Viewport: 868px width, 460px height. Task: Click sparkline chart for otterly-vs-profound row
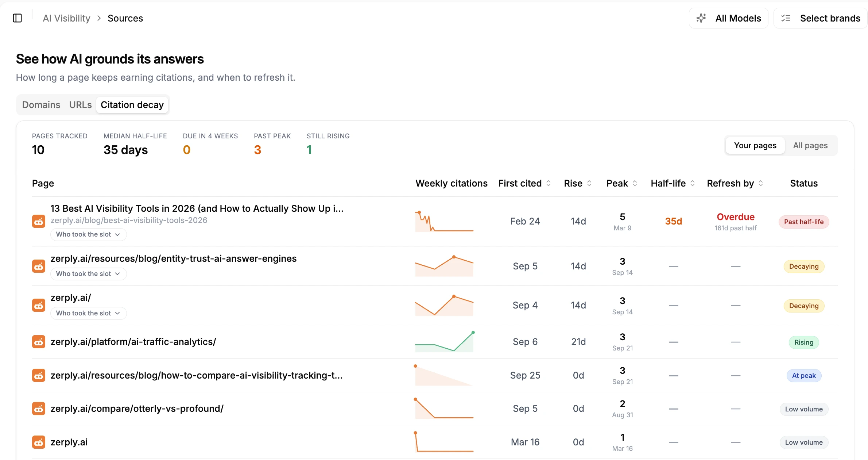tap(444, 409)
